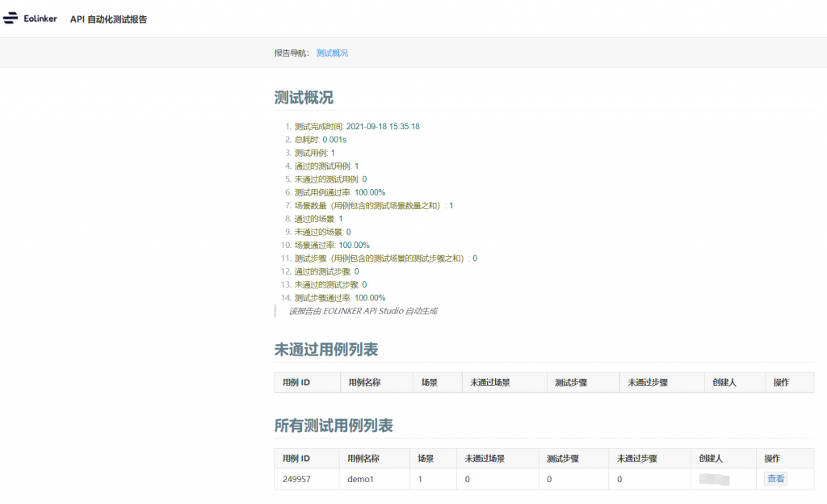Click the 未通过的测试步骤: 0 line
827x504 pixels.
click(330, 284)
